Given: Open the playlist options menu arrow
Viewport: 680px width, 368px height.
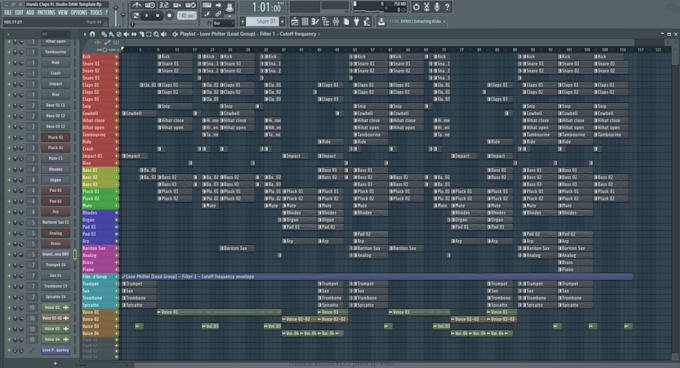Looking at the screenshot, I should [85, 34].
